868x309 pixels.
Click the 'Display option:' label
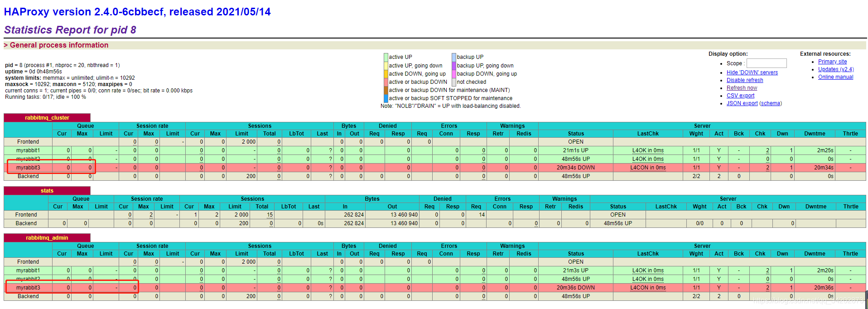coord(728,54)
